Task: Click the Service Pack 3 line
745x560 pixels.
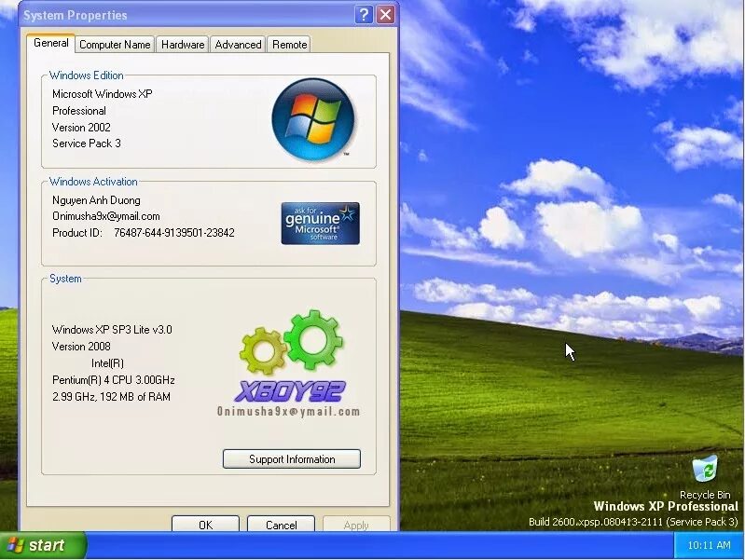Action: tap(87, 143)
